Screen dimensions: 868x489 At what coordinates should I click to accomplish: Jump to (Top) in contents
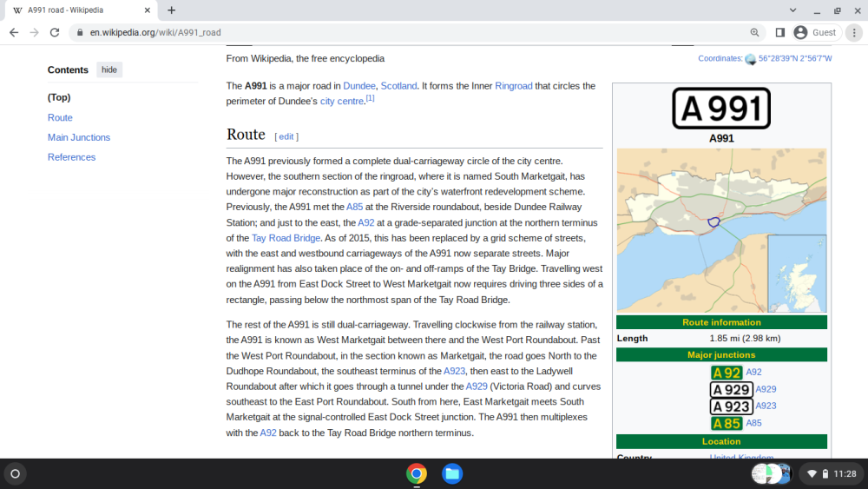[59, 97]
